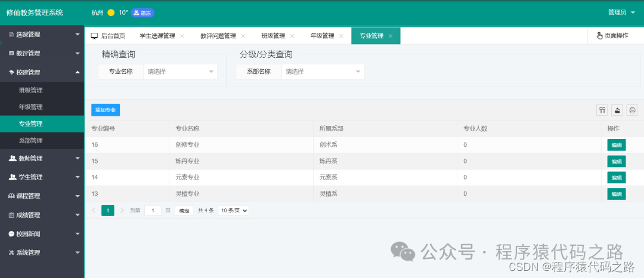Click the yellow sun weather icon
The height and width of the screenshot is (278, 644).
pos(111,13)
